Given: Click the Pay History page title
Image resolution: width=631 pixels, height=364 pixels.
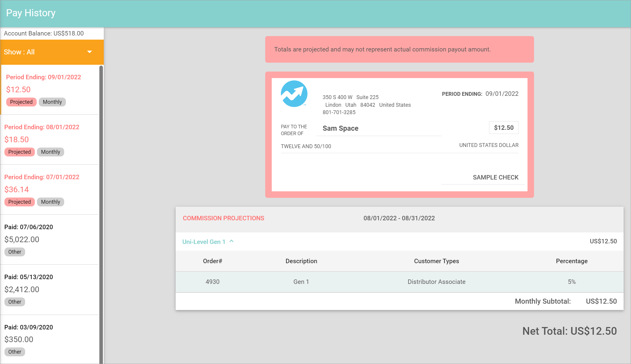Looking at the screenshot, I should (x=31, y=13).
